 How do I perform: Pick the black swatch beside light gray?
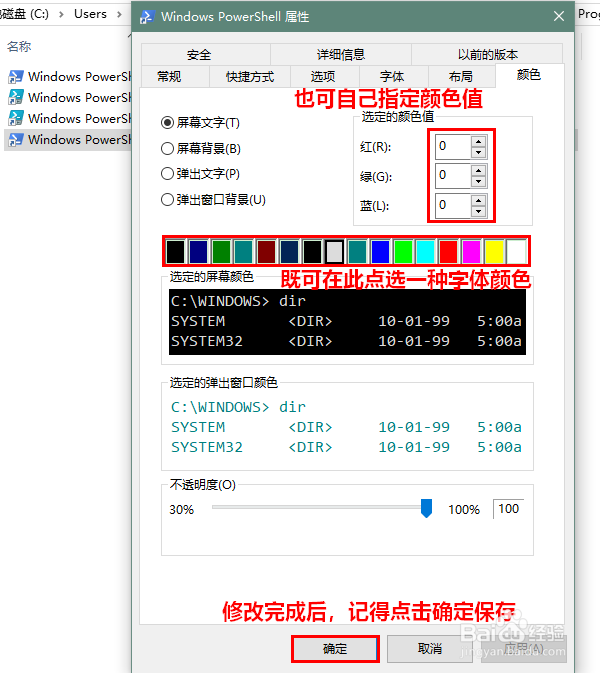click(312, 252)
